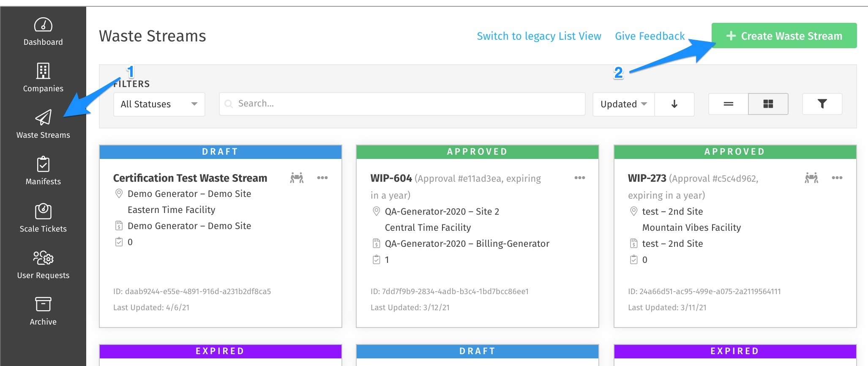Open the Dashboard gauge icon

tap(43, 25)
